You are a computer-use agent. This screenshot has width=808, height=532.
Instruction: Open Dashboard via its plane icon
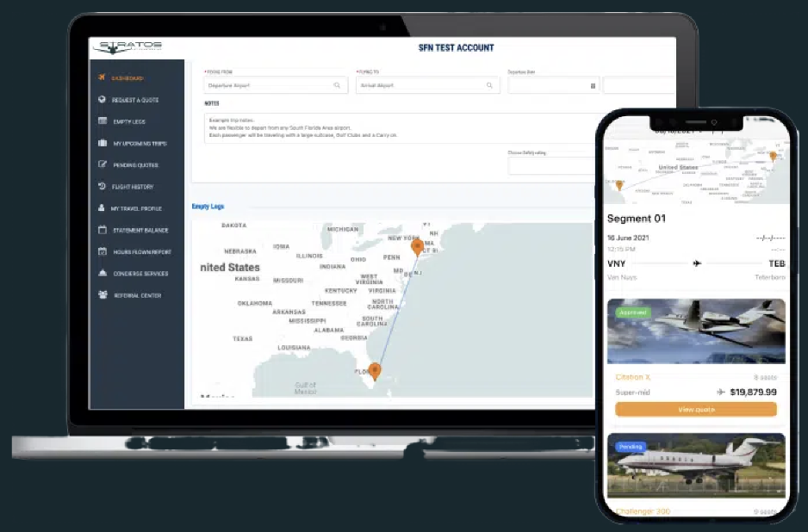pyautogui.click(x=103, y=78)
